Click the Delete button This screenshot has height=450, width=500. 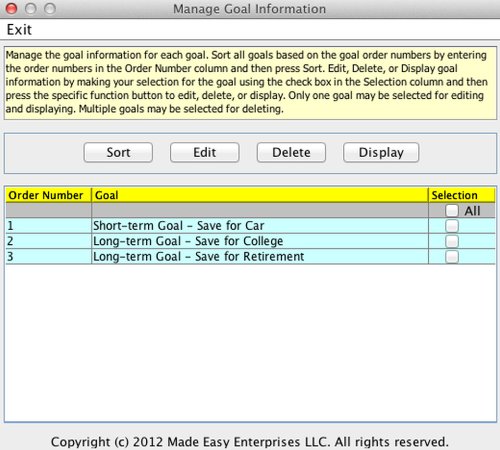click(x=291, y=152)
